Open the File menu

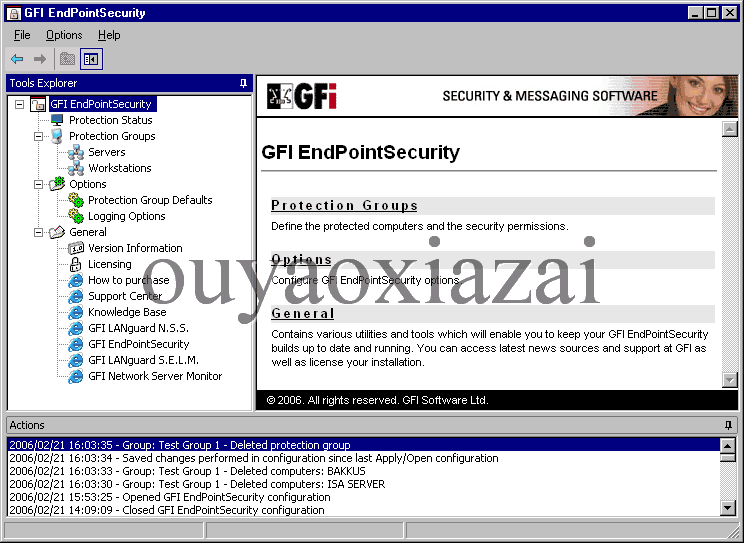(22, 35)
